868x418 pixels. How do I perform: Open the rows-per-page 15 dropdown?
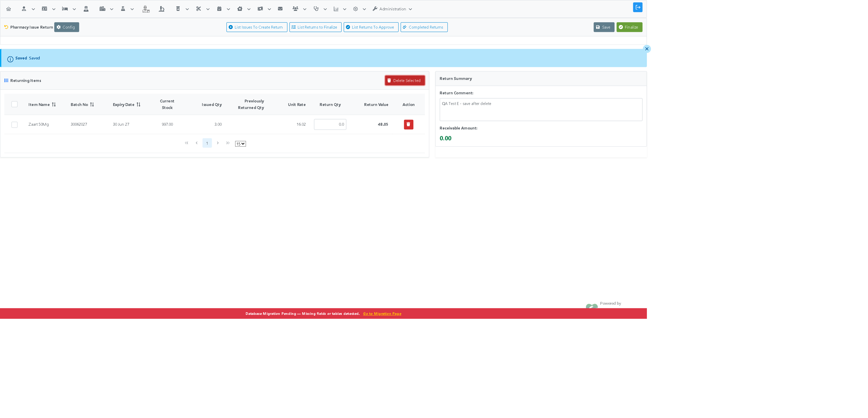(x=240, y=144)
